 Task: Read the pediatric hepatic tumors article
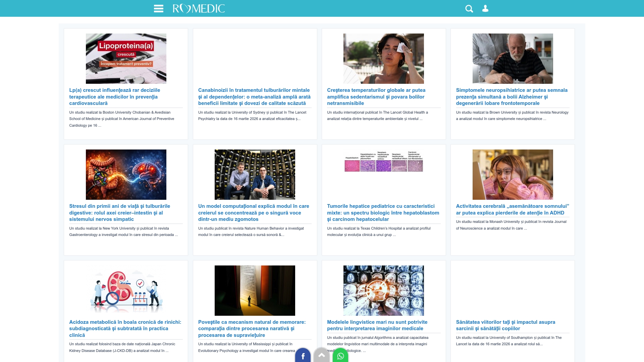[383, 213]
